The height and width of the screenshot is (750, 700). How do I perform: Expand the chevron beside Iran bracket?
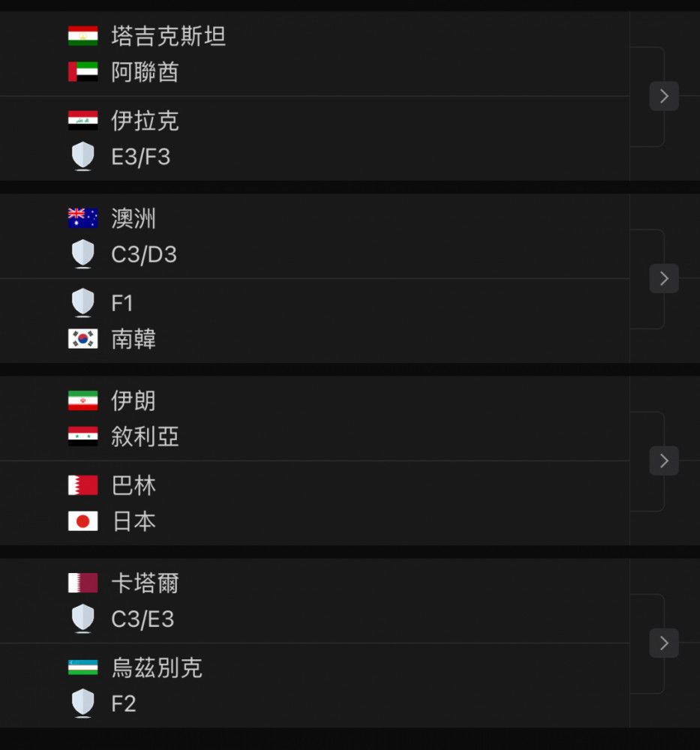tap(664, 460)
